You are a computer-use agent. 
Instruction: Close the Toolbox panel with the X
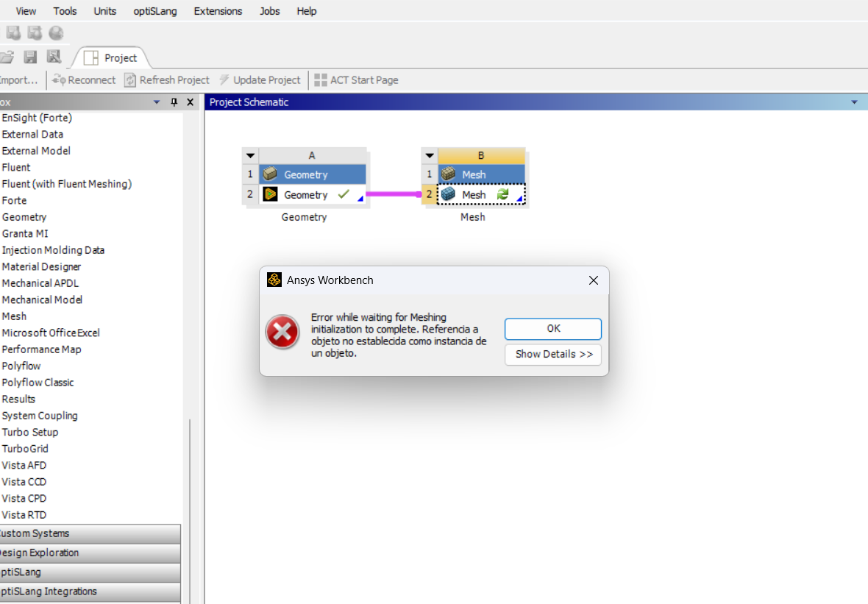point(191,102)
